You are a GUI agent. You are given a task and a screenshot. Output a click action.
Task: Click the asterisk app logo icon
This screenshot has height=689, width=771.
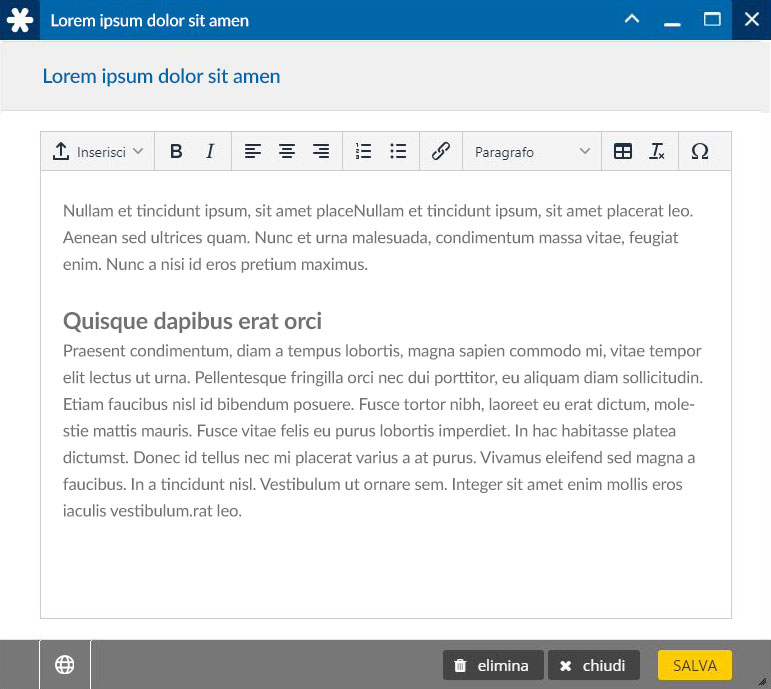pyautogui.click(x=20, y=20)
